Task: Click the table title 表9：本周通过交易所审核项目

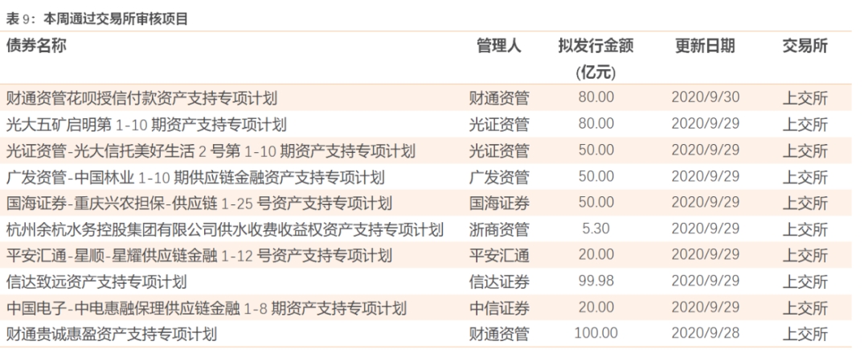Action: (x=97, y=19)
